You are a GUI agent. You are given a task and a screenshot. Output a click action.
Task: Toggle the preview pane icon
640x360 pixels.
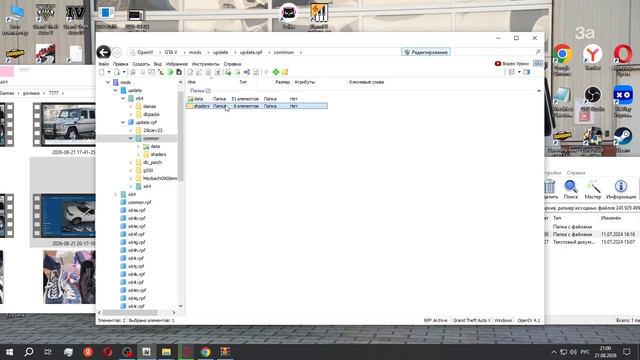[527, 72]
